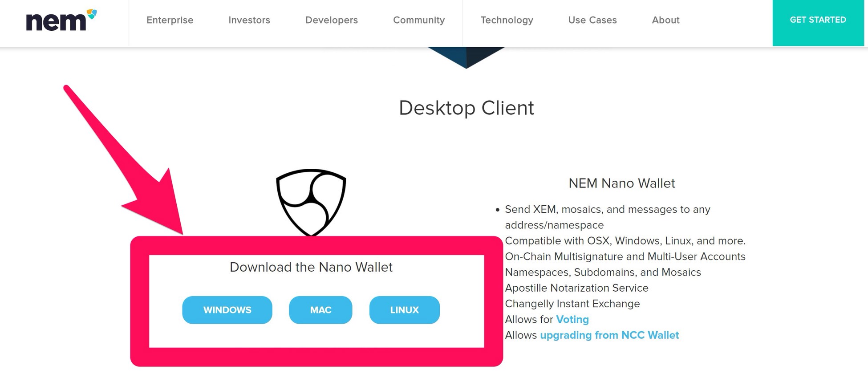Open the Technology menu
The height and width of the screenshot is (374, 868).
coord(507,20)
